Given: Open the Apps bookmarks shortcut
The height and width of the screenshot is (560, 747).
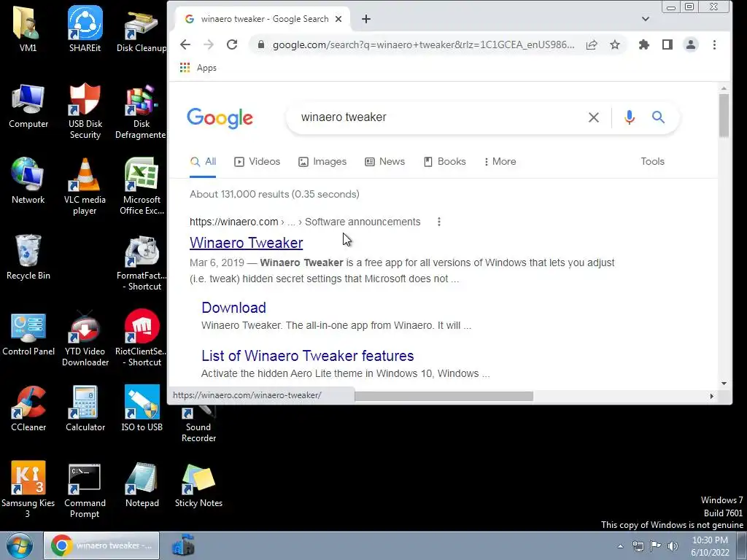Looking at the screenshot, I should click(x=198, y=68).
